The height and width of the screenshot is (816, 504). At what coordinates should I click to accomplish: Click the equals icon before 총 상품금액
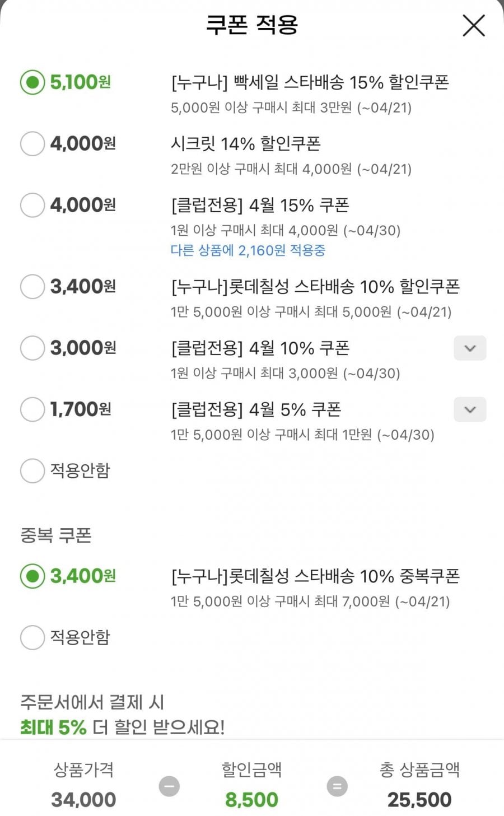tap(337, 786)
